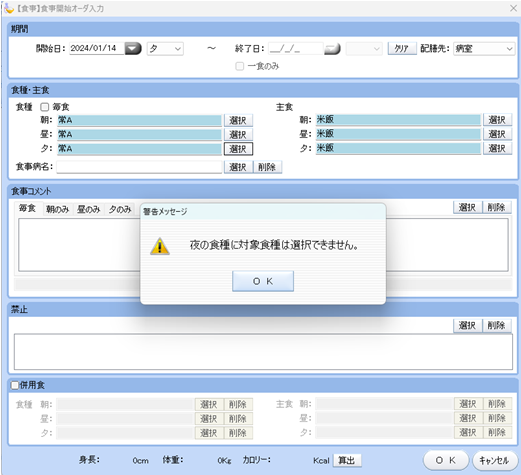Switch to the 毎食 comment tab
Image resolution: width=521 pixels, height=475 pixels.
pos(28,209)
